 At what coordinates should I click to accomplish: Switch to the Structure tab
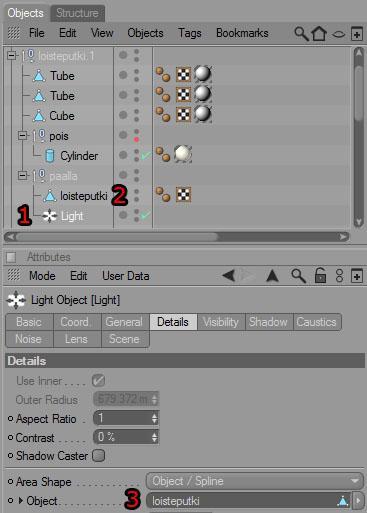77,13
